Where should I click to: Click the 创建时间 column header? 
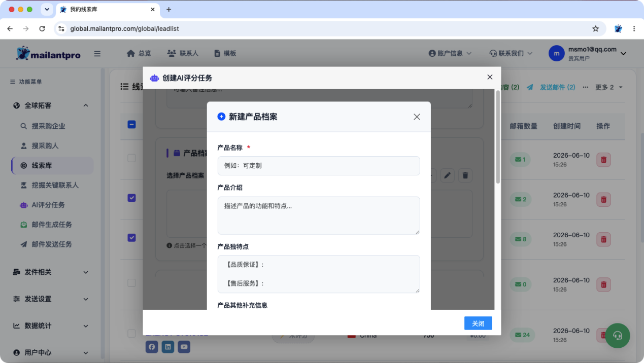567,126
